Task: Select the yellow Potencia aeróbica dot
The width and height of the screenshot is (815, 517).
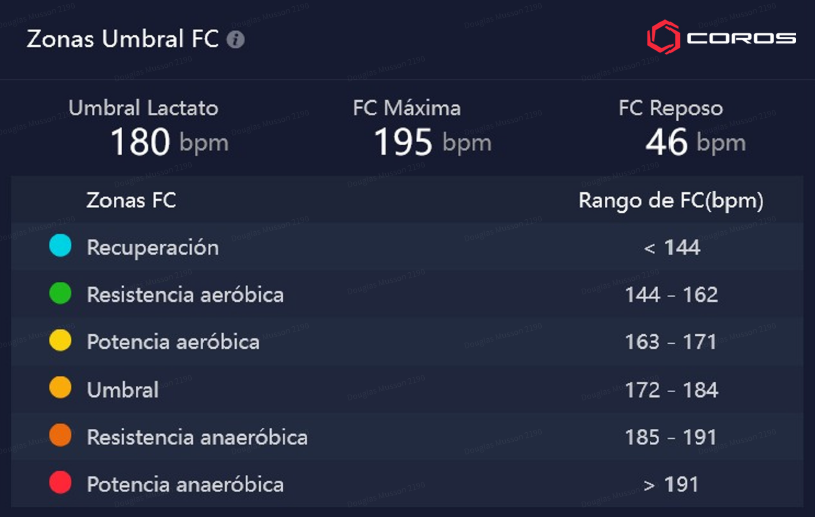Action: tap(60, 340)
